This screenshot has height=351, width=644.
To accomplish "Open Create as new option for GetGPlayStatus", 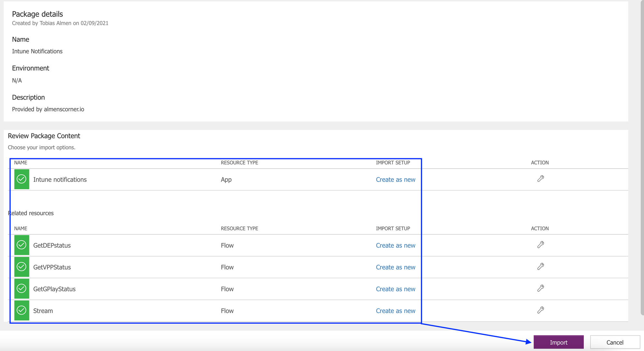I will (x=395, y=289).
